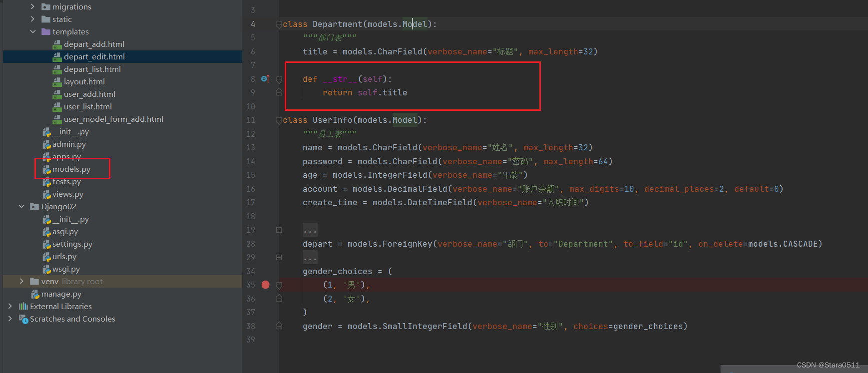Expand Scratches and Consoles node
Image resolution: width=868 pixels, height=373 pixels.
pyautogui.click(x=10, y=319)
